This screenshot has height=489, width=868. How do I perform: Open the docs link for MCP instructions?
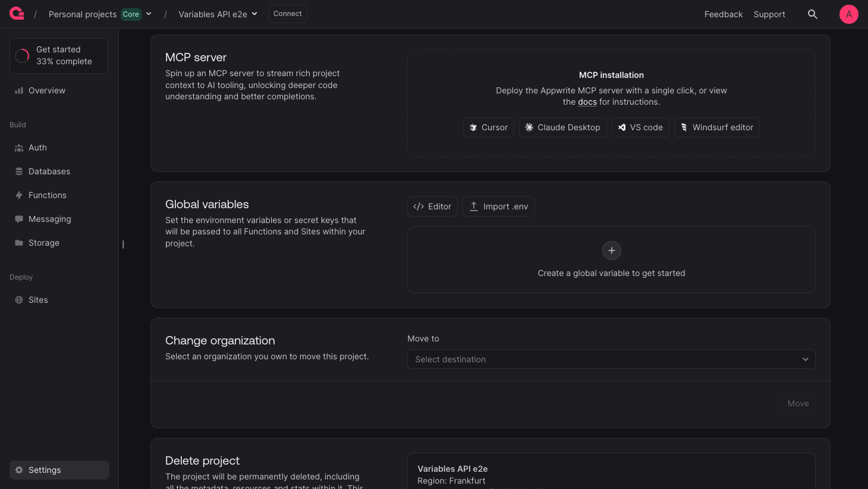click(x=587, y=102)
